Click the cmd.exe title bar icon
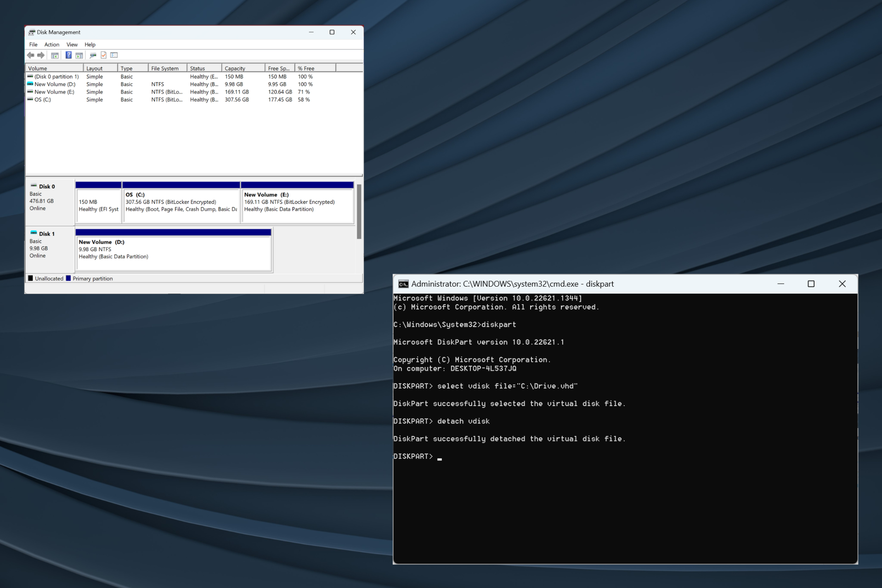The width and height of the screenshot is (882, 588). (403, 284)
